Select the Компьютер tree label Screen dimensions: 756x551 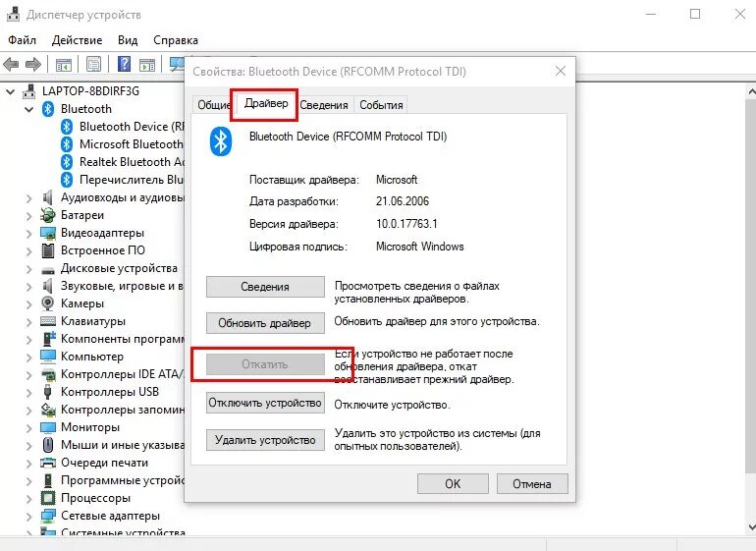92,357
